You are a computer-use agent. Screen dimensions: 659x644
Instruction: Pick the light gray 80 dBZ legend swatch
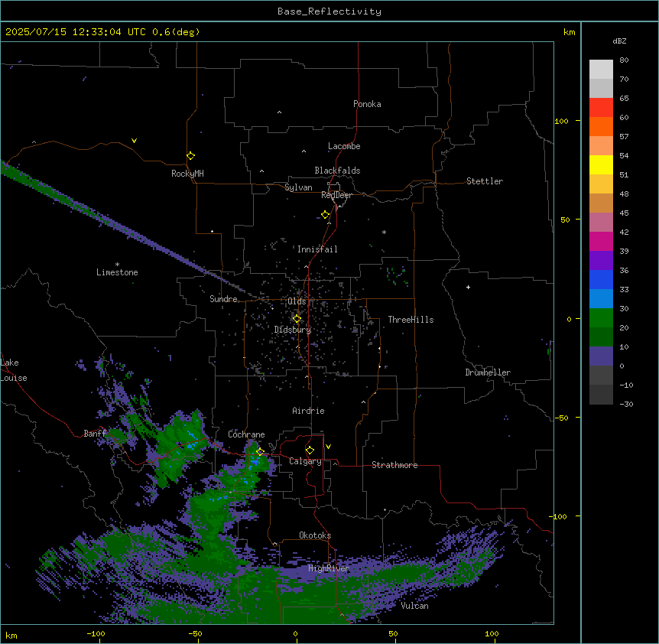click(601, 69)
